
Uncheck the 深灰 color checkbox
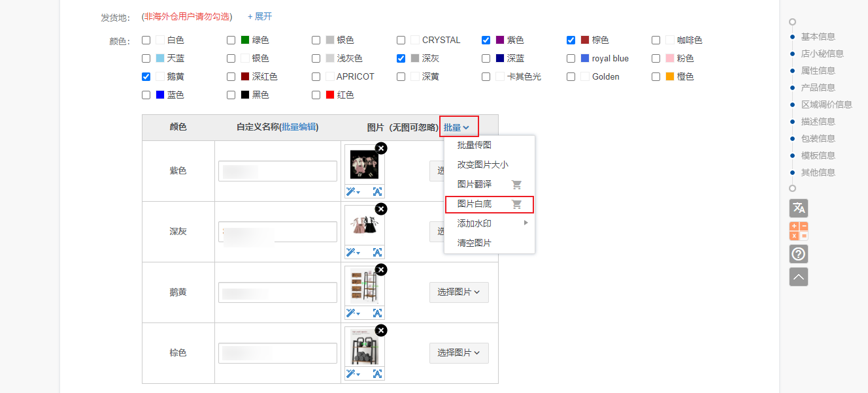tap(401, 58)
